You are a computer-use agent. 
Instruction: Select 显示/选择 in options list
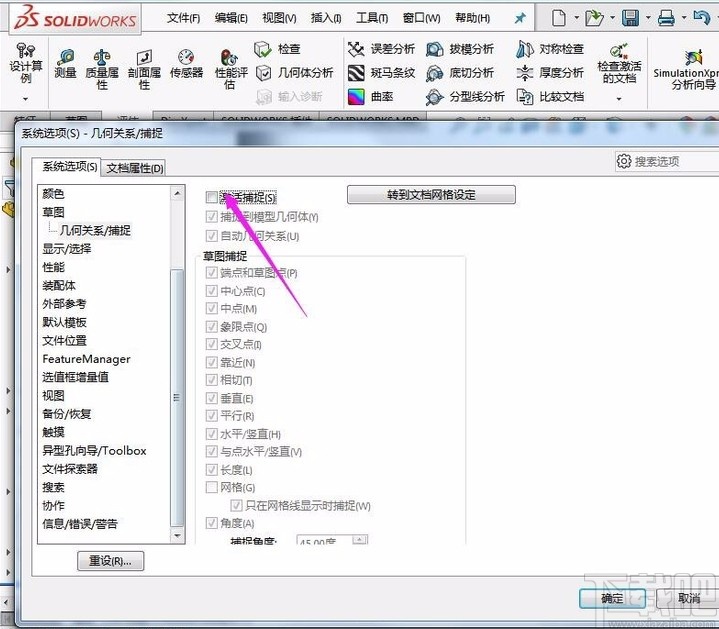[67, 249]
